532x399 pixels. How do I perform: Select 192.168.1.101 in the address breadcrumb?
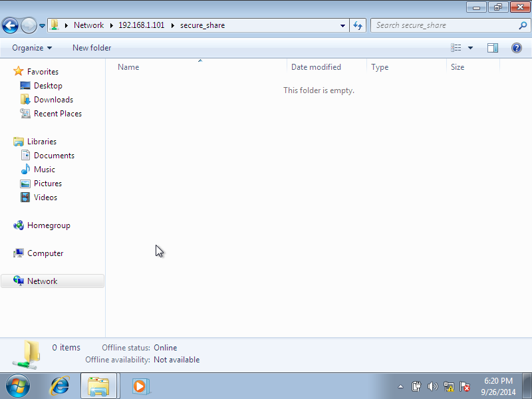[x=141, y=25]
